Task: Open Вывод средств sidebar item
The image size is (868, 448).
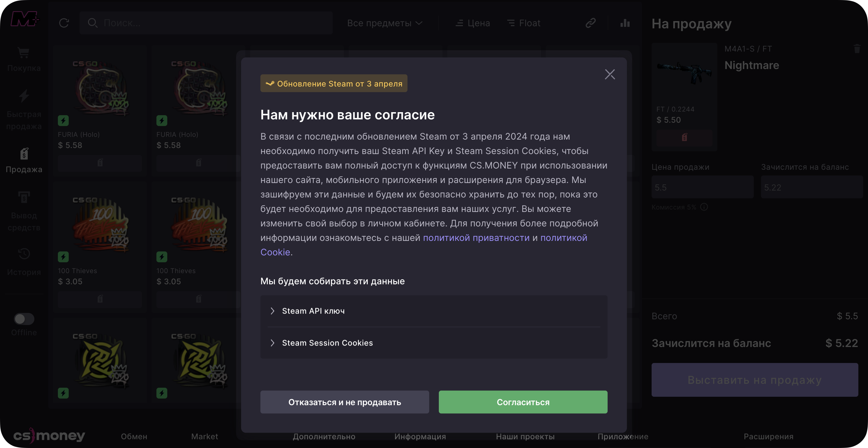Action: click(24, 211)
